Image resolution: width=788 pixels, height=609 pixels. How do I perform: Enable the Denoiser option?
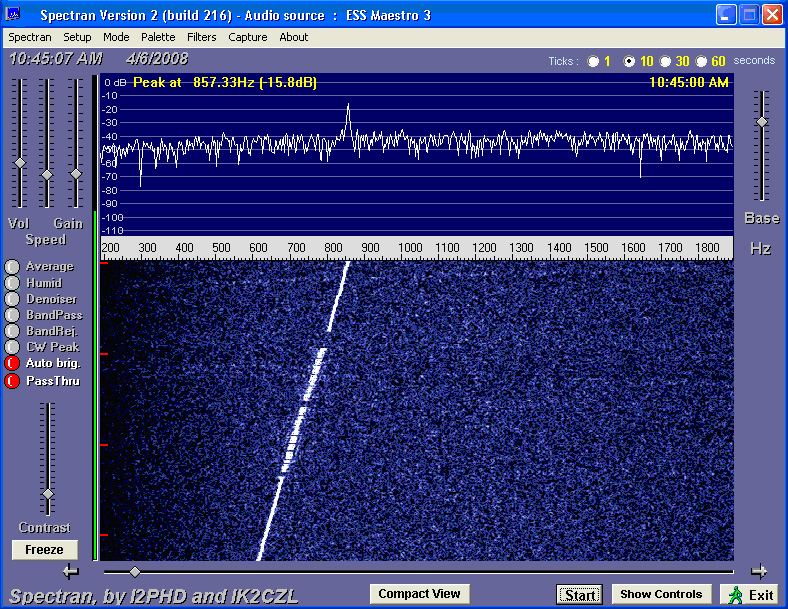point(12,299)
